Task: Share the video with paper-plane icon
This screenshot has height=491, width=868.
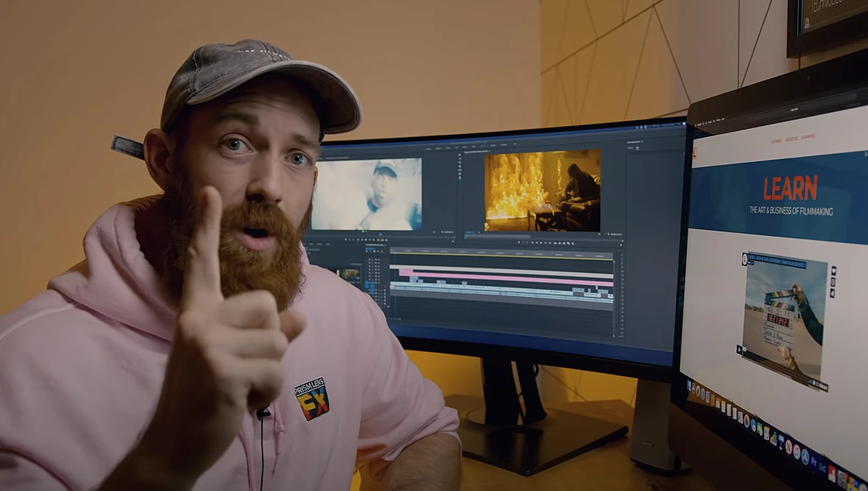Action: tap(833, 293)
